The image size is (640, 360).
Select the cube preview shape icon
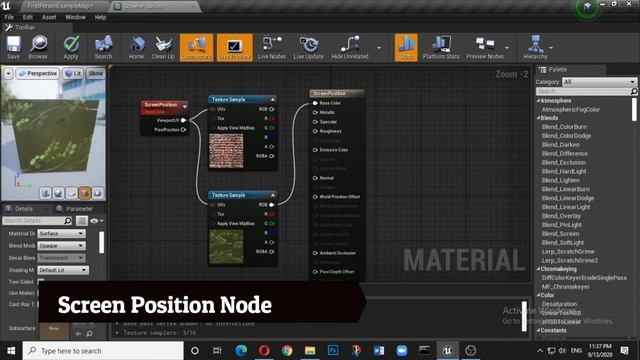point(85,193)
